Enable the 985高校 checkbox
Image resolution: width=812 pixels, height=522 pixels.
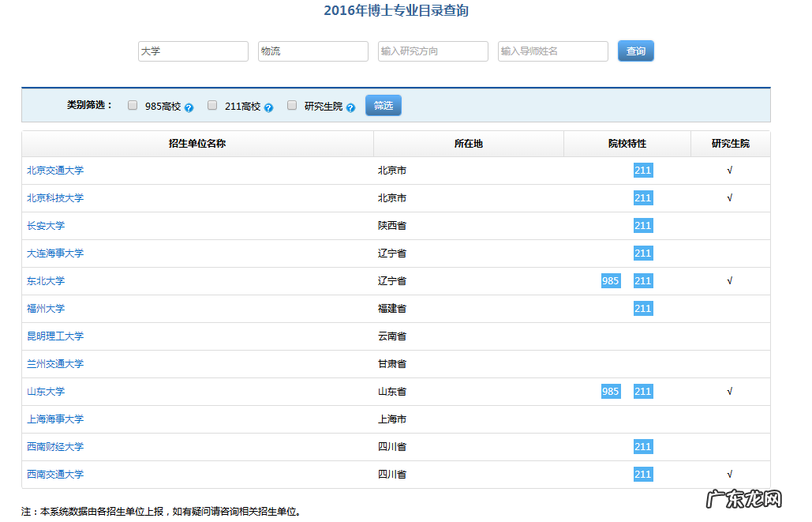click(132, 103)
